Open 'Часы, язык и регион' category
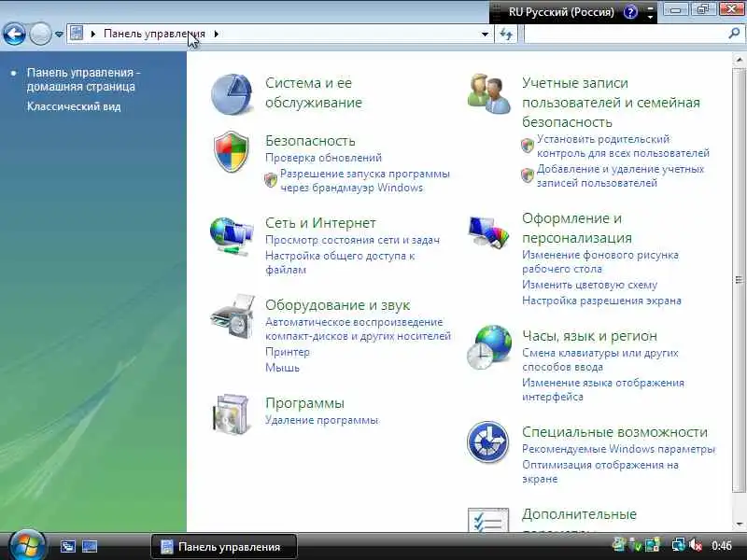Image resolution: width=747 pixels, height=560 pixels. (x=590, y=336)
